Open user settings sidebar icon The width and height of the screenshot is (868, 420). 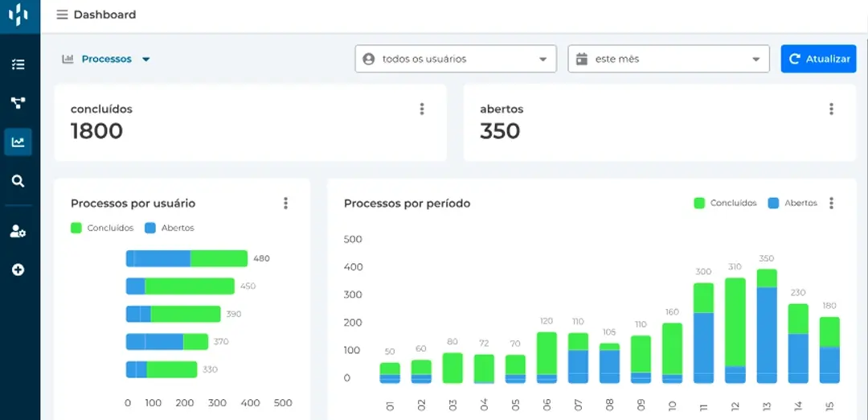click(x=18, y=232)
